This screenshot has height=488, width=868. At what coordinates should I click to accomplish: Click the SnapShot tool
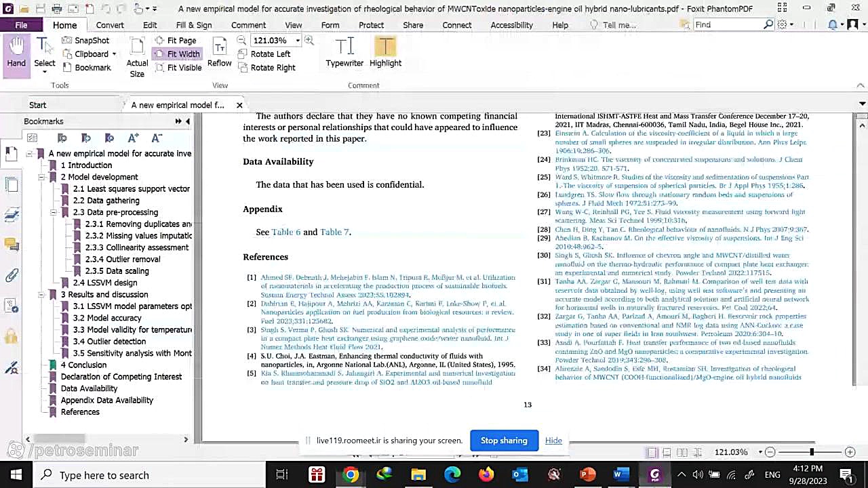(85, 41)
